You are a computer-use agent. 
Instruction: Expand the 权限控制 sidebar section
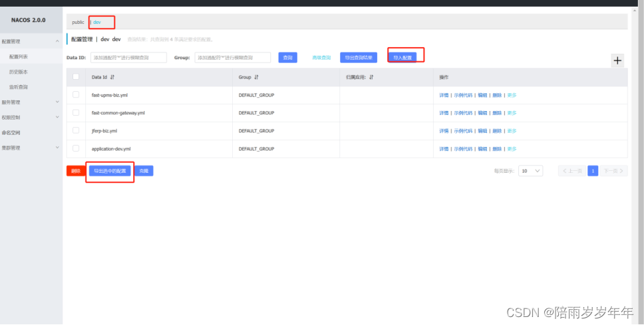pyautogui.click(x=31, y=118)
